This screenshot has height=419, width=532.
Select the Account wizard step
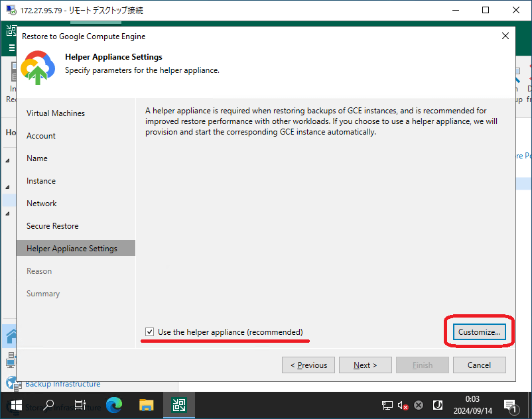click(41, 136)
